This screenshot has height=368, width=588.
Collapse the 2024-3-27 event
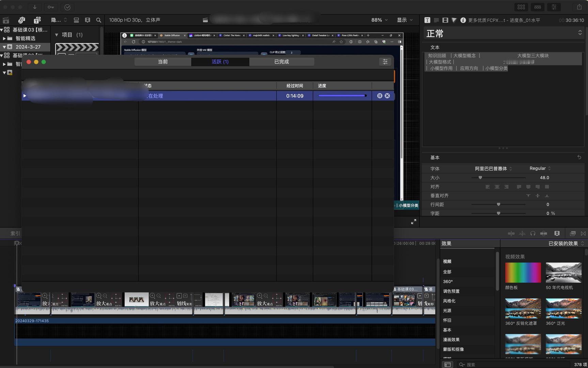(4, 47)
